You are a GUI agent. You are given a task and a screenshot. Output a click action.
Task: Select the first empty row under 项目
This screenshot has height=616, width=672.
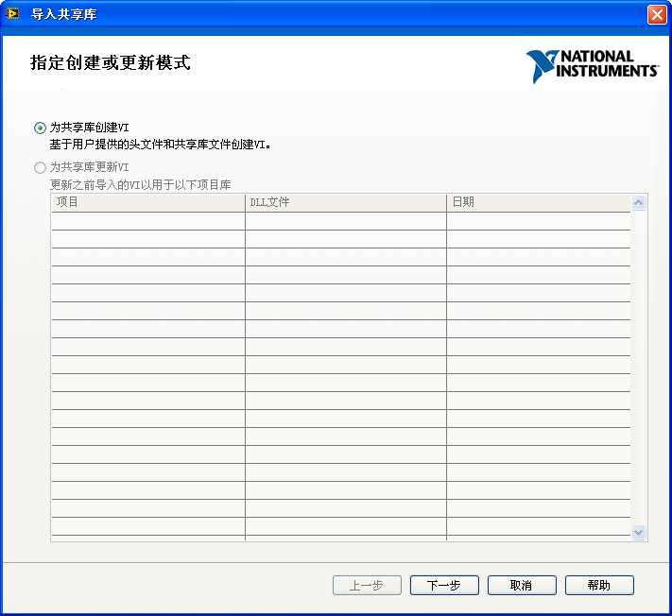click(147, 221)
